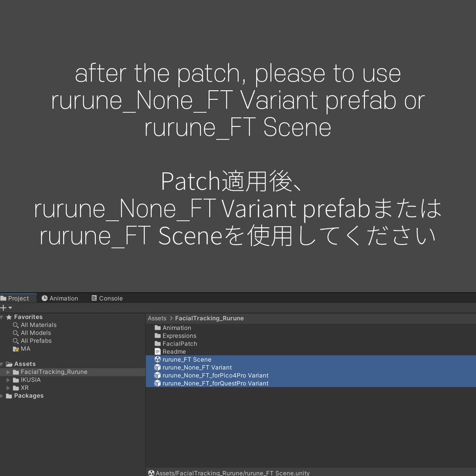Click FacialTracking_Rurune in the breadcrumb
The image size is (476, 476).
pos(209,318)
